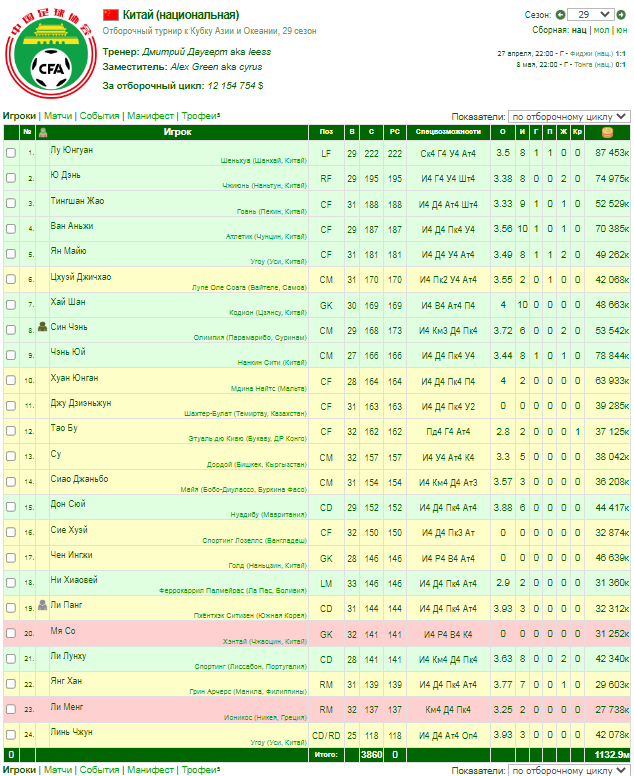Open club Шеньхуа (Шанхай, Китай) link

coord(264,161)
